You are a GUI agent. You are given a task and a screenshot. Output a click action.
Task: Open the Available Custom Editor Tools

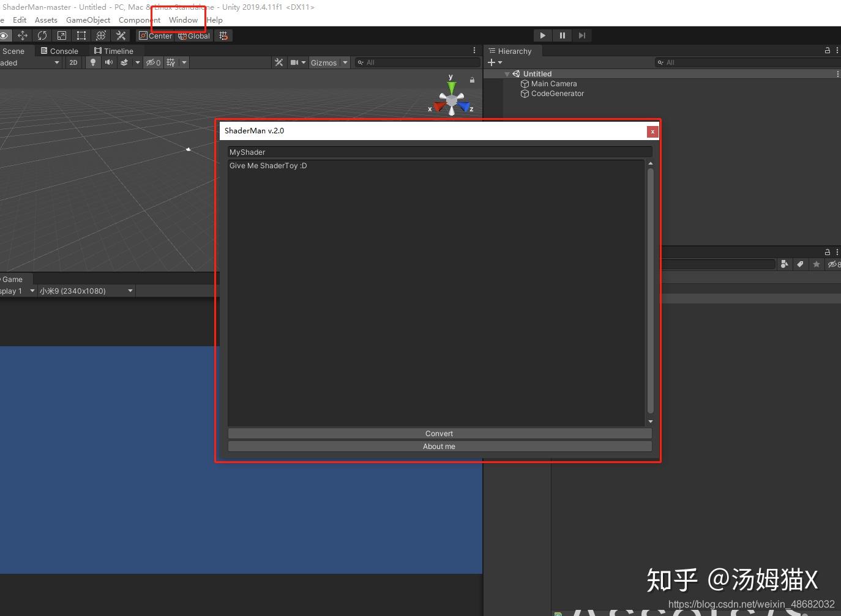(x=121, y=35)
